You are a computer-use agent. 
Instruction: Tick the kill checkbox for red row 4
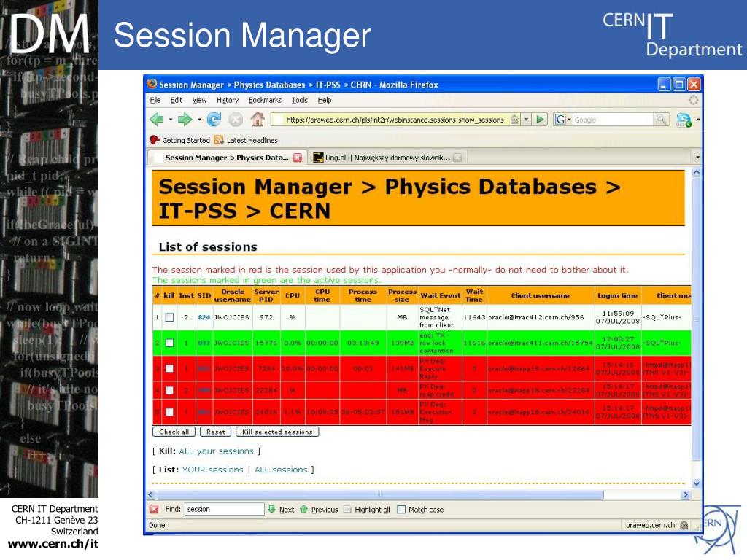[169, 390]
